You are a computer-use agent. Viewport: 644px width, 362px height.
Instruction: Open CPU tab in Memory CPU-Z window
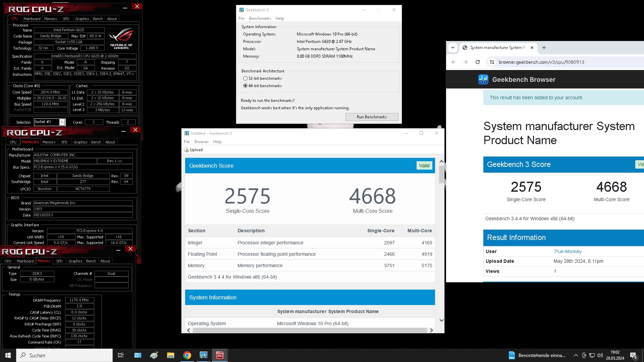click(8, 261)
